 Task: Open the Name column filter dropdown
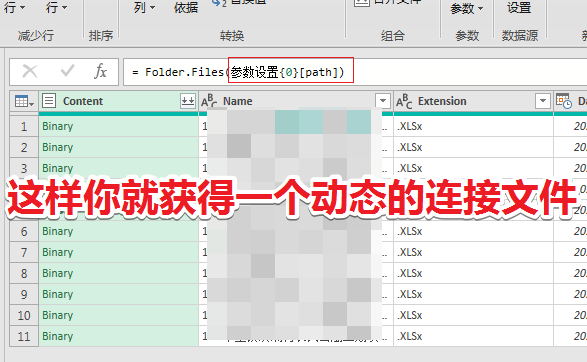(x=383, y=101)
